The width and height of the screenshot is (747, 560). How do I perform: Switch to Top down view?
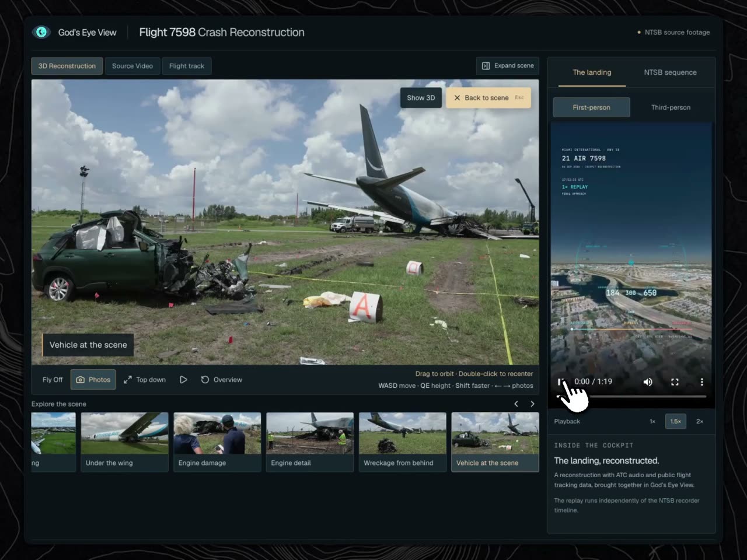coord(145,380)
